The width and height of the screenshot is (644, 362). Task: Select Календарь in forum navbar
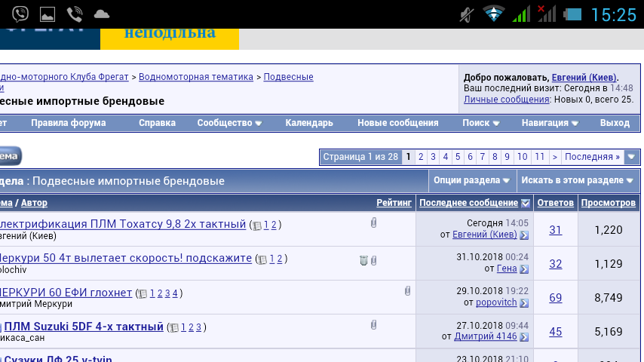pos(308,123)
